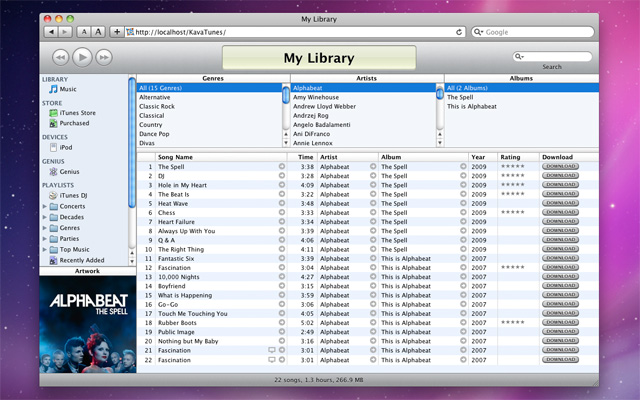The width and height of the screenshot is (640, 400).
Task: Click the library Search field
Action: 550,56
